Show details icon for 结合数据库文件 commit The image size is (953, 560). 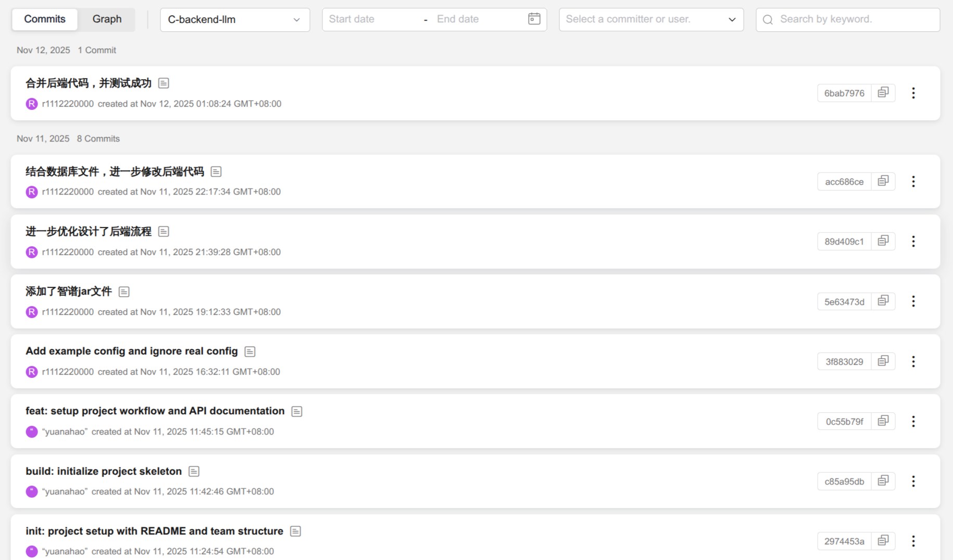(216, 172)
